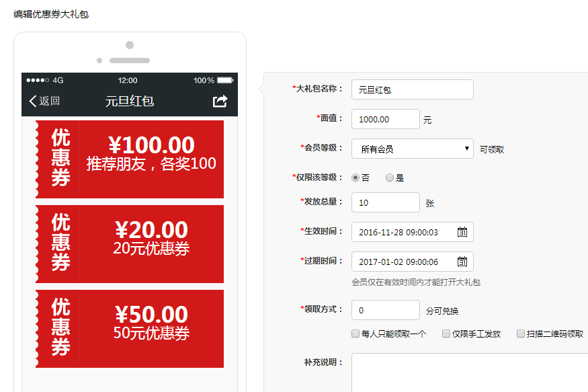
Task: Select the ¥100.00 推荐朋友 coupon
Action: pos(130,159)
